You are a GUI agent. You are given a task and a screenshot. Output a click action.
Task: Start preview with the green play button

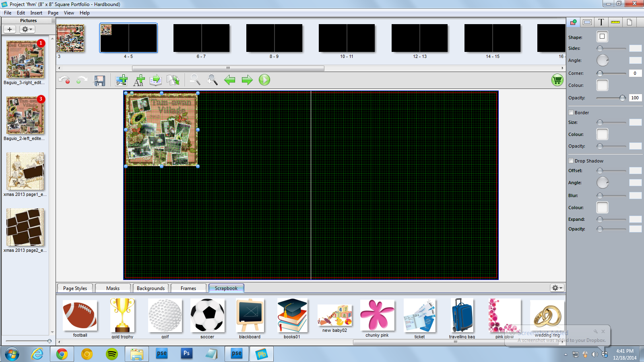[264, 80]
